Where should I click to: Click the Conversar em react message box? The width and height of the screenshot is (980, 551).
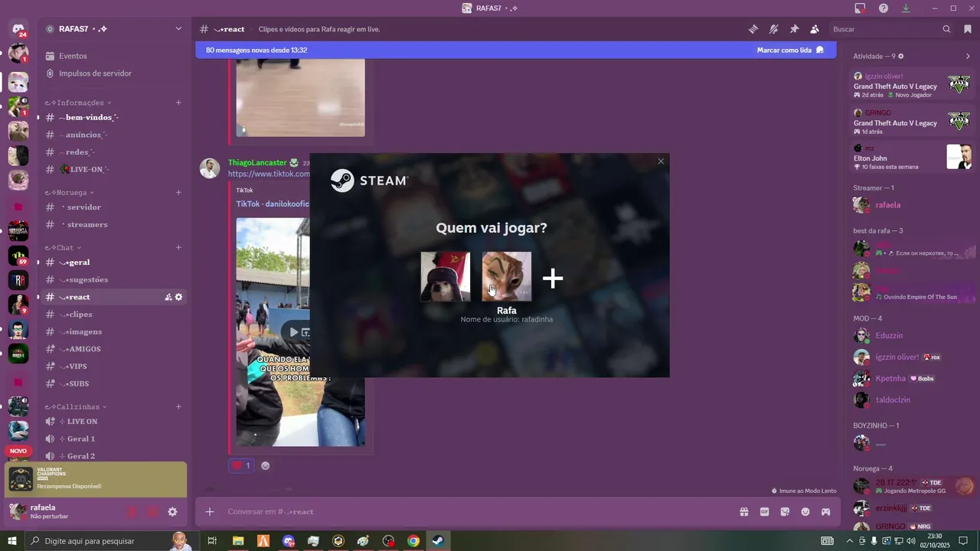475,512
